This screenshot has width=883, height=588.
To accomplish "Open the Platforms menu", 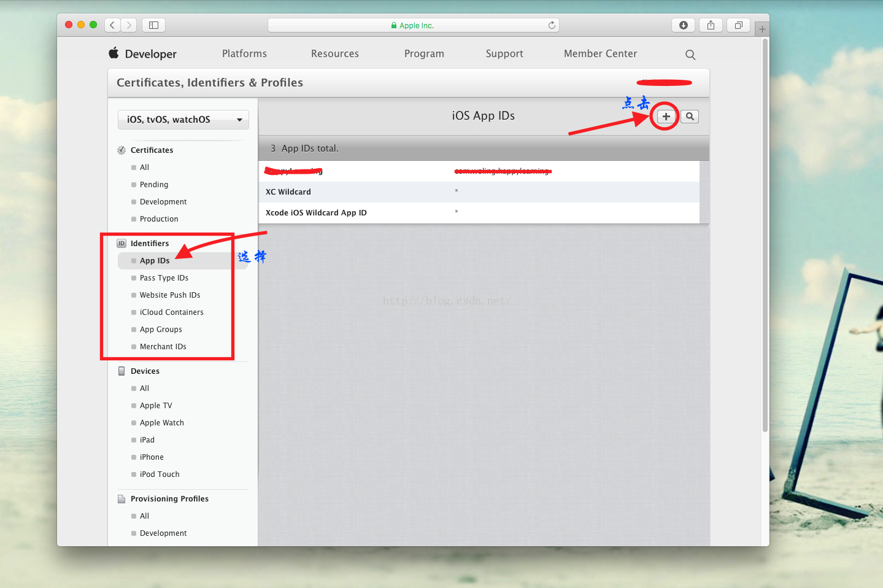I will tap(244, 53).
